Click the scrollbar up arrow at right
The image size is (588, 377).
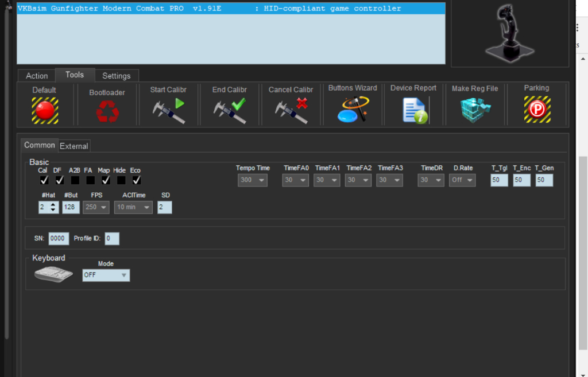[x=583, y=59]
